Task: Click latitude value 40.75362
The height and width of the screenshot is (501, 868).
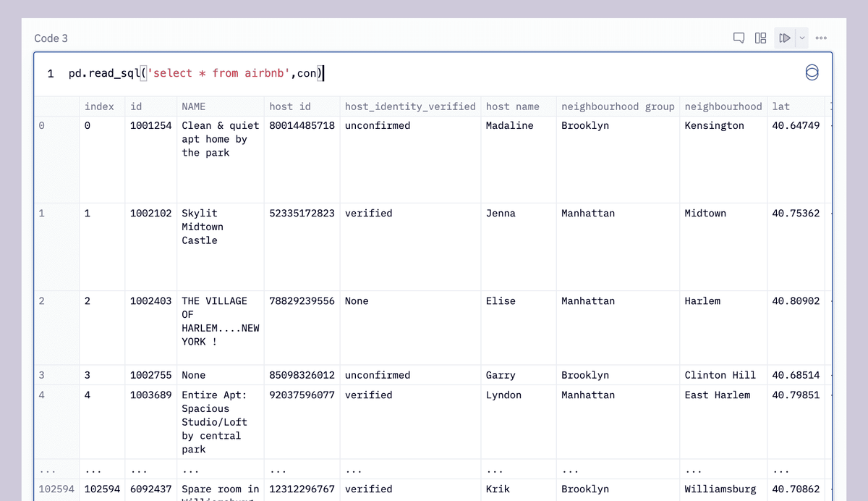Action: [796, 213]
